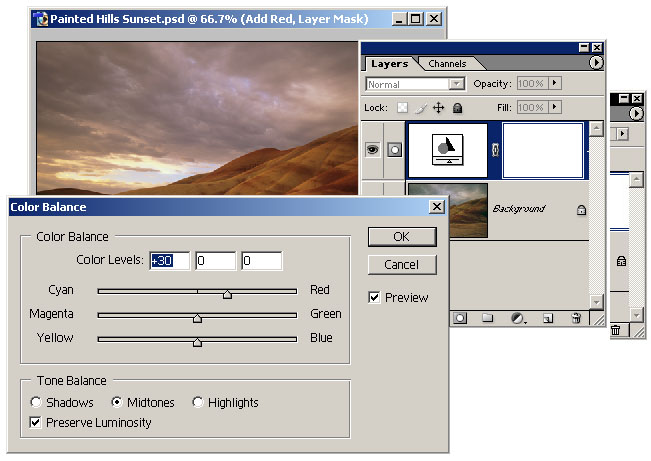Close the Color Balance dialog
Viewport: 651px width, 461px height.
click(x=436, y=207)
